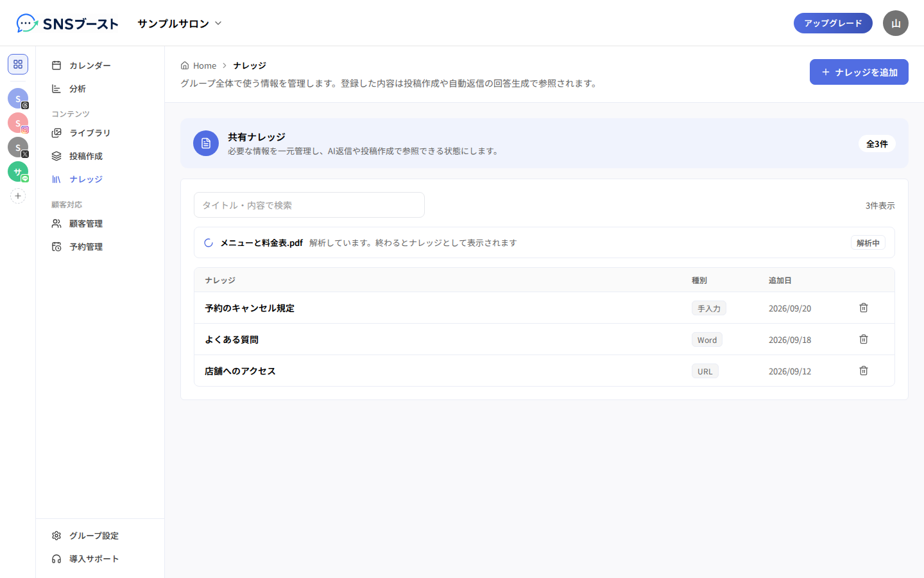Select the Instagram account avatar

point(18,123)
